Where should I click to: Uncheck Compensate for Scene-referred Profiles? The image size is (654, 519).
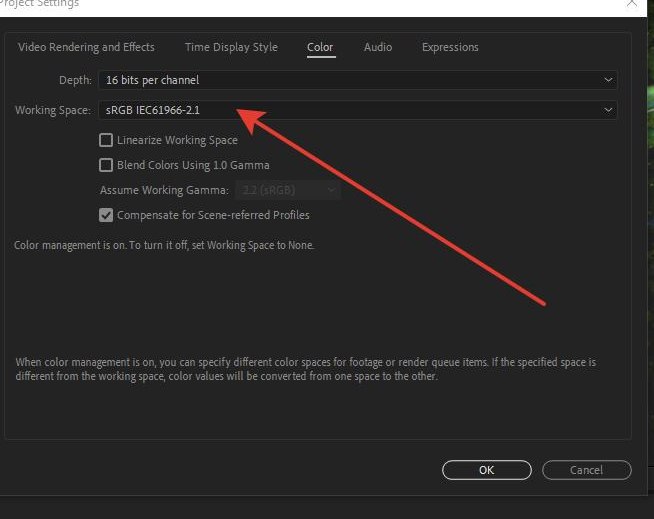pyautogui.click(x=106, y=215)
